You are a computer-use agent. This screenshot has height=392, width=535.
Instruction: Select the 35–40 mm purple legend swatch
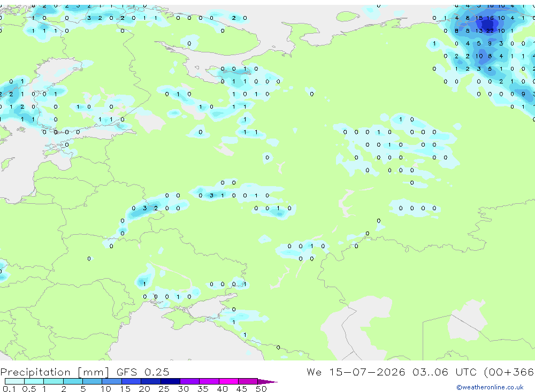(209, 381)
